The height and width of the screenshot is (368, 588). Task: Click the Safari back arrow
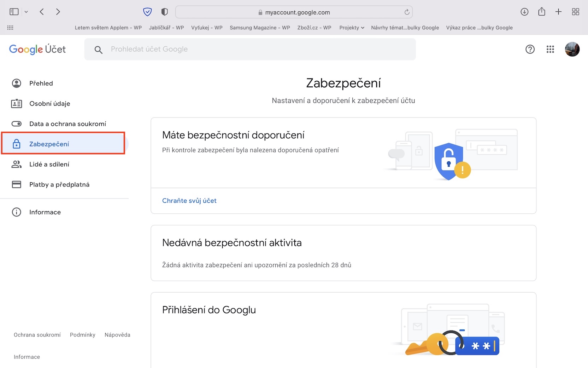(x=42, y=12)
